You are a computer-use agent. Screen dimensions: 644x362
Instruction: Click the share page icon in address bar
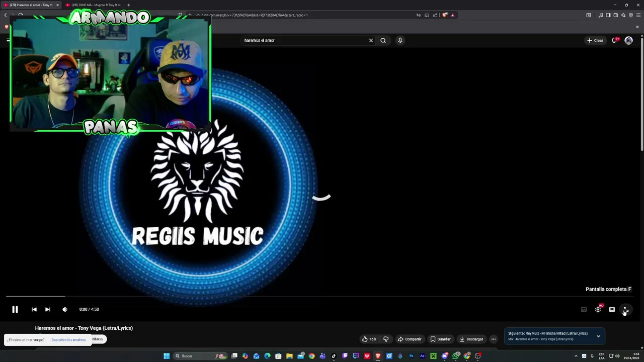435,15
